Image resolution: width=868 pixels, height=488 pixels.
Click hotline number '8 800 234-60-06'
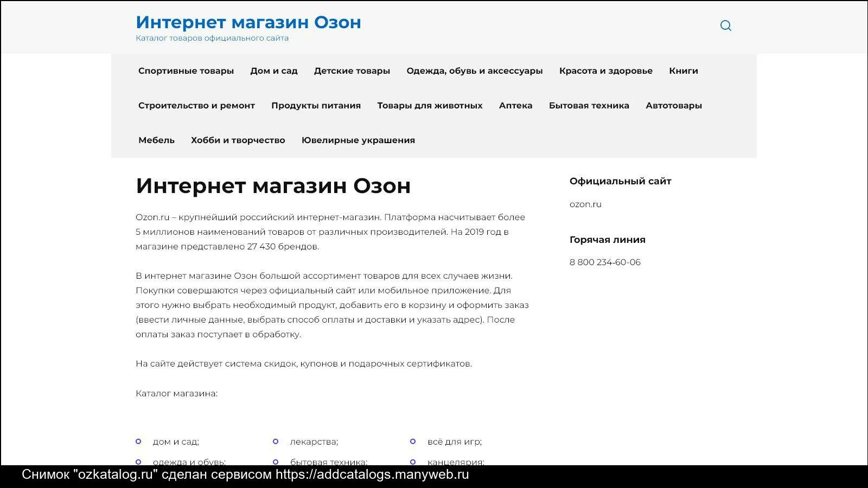tap(605, 262)
